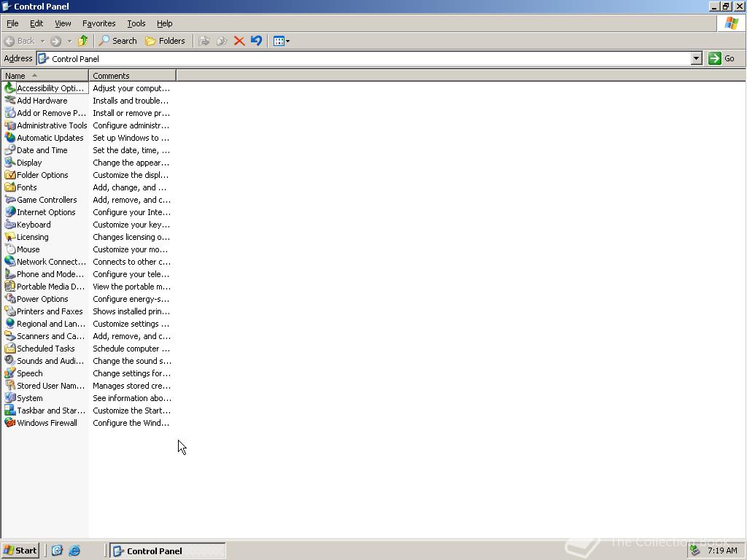Expand the Forward history dropdown arrow

(x=69, y=41)
